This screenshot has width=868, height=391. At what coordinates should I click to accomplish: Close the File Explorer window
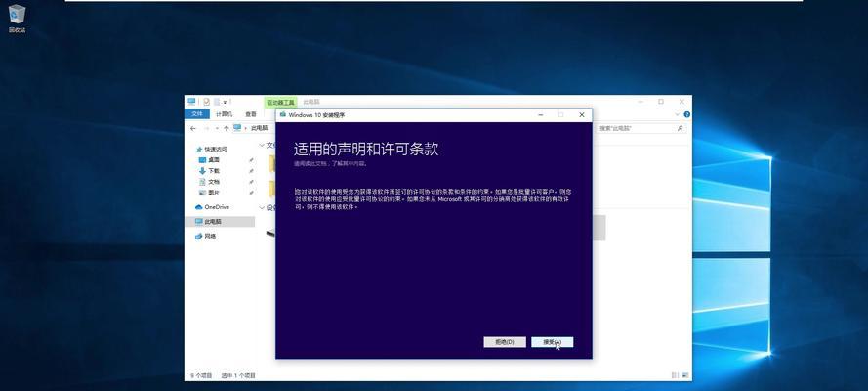click(x=682, y=102)
